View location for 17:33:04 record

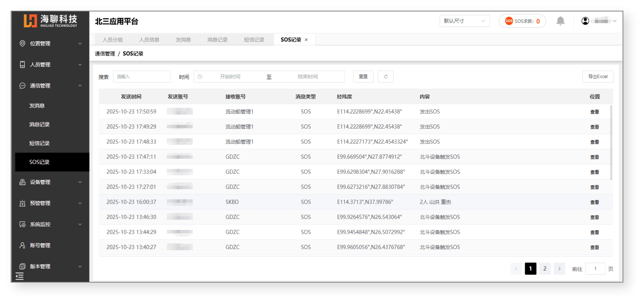(x=594, y=172)
